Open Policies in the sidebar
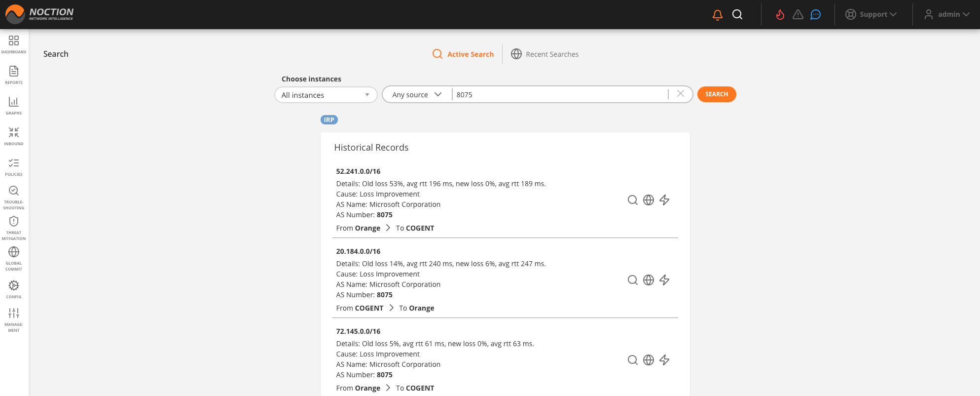The height and width of the screenshot is (396, 980). tap(14, 167)
